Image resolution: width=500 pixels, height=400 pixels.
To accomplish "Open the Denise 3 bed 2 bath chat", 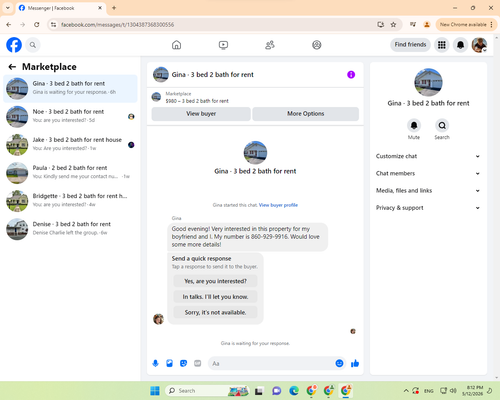I will [70, 229].
